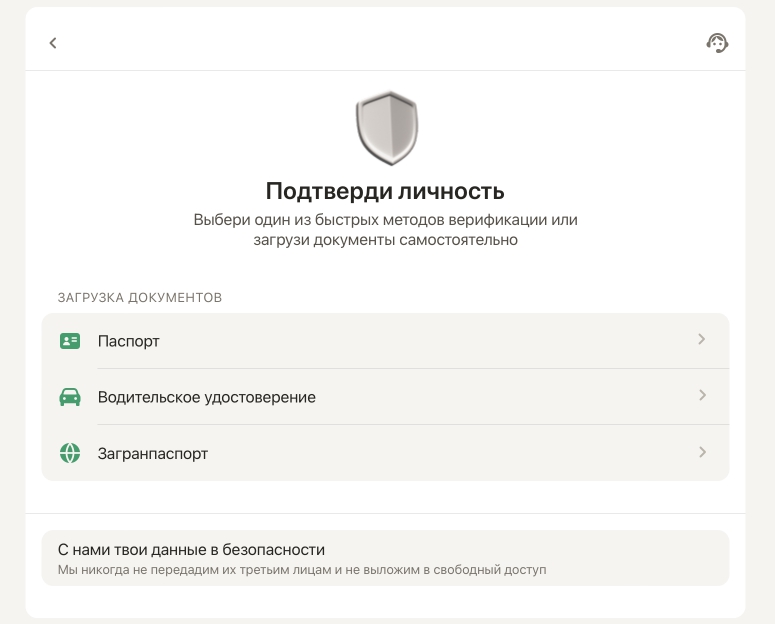Click the green passport ID card icon
The image size is (775, 624).
click(70, 341)
